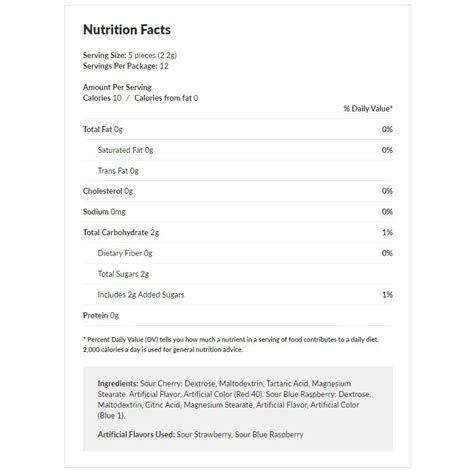
Task: Select the Serving Size text line
Action: pyautogui.click(x=130, y=55)
